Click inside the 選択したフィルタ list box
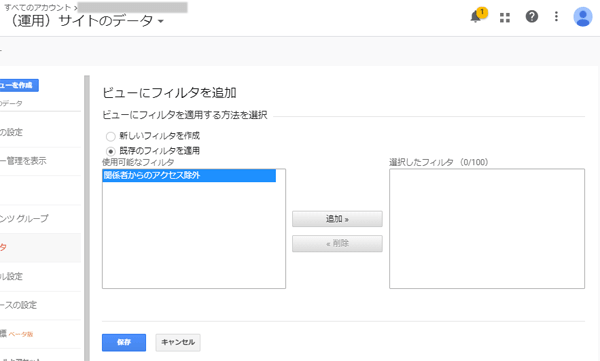 click(x=487, y=229)
